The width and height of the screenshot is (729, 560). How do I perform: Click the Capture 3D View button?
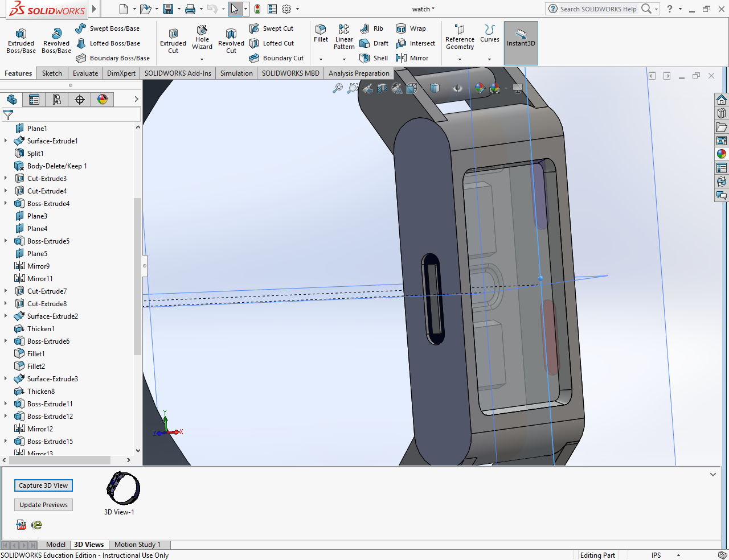pos(43,485)
